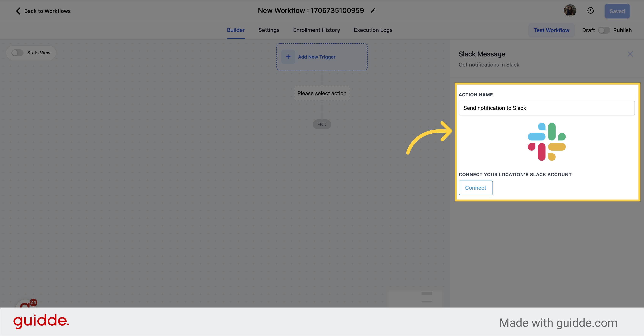Open the Execution Logs tab
The width and height of the screenshot is (644, 336).
373,30
